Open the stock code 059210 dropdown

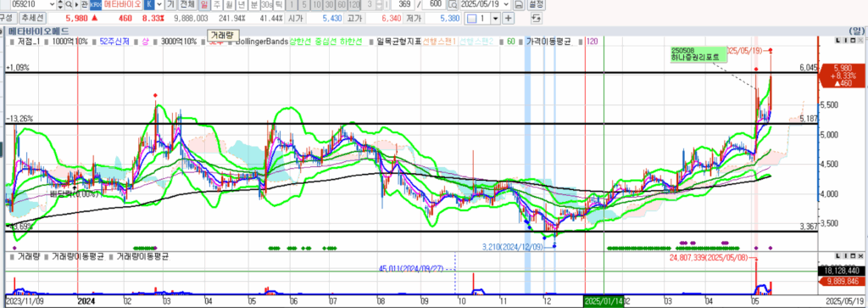(x=52, y=4)
